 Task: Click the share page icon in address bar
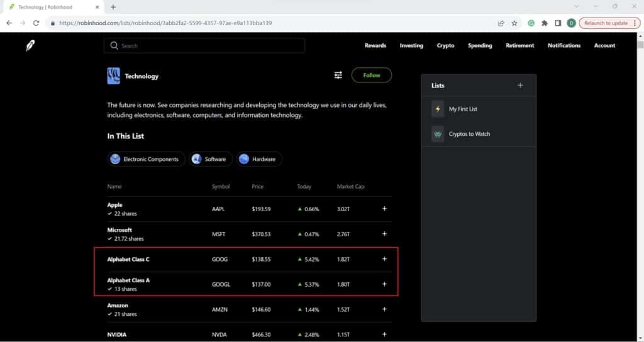[x=501, y=23]
